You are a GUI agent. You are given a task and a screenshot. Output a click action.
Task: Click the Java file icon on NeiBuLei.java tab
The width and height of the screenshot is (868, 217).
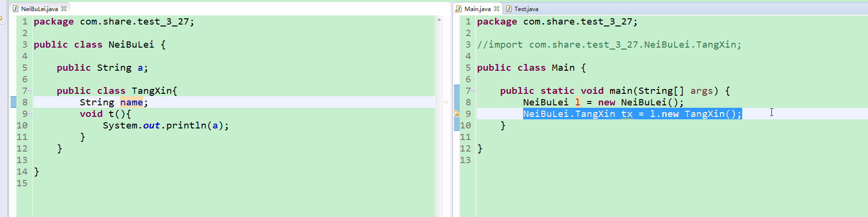(15, 9)
